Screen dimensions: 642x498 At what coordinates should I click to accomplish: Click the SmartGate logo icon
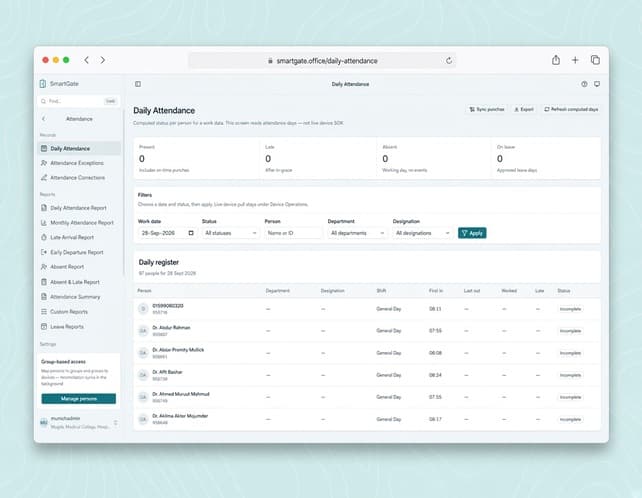[x=43, y=84]
